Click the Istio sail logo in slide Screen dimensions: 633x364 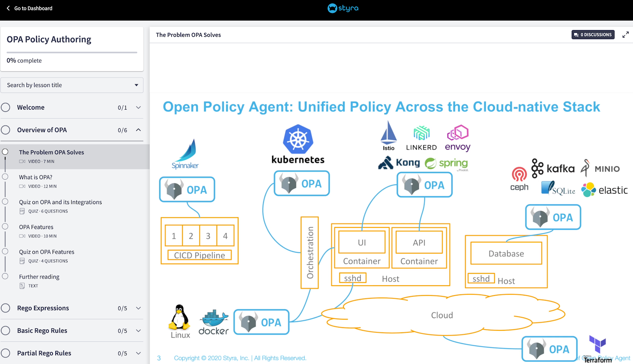(x=389, y=136)
